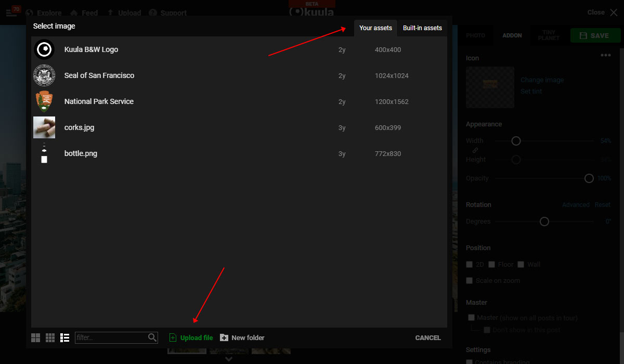Viewport: 624px width, 364px height.
Task: Enable Scale on zoom checkbox
Action: pos(470,281)
